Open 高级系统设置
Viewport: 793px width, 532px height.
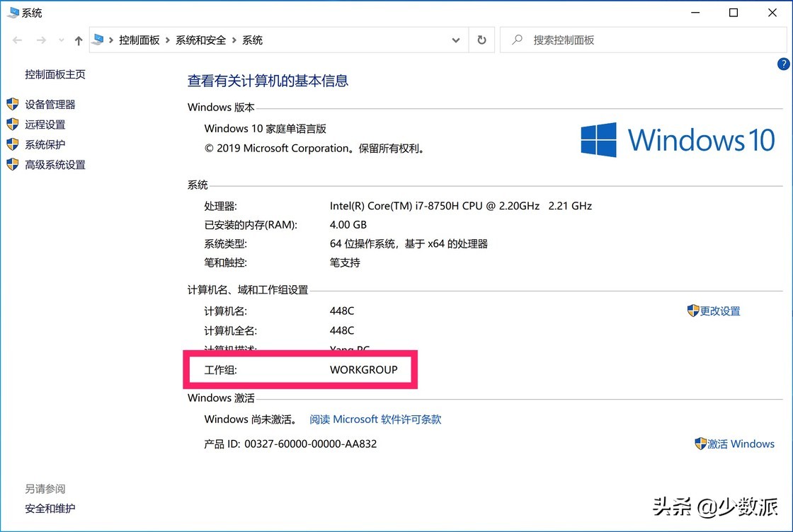55,164
